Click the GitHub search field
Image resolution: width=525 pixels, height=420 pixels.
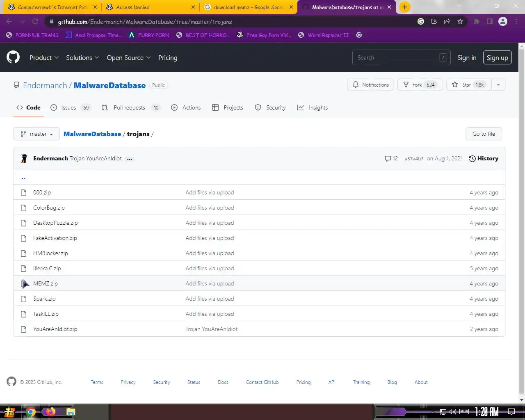point(401,57)
